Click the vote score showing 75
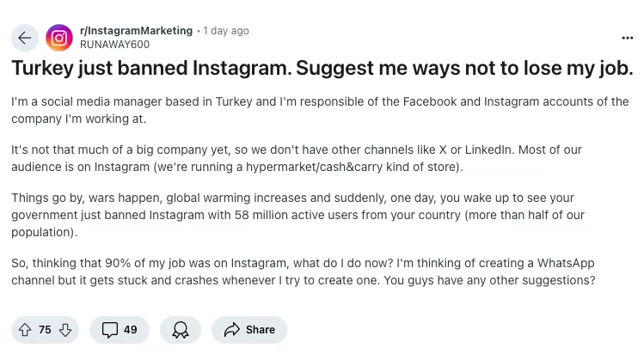This screenshot has width=644, height=354. click(45, 330)
